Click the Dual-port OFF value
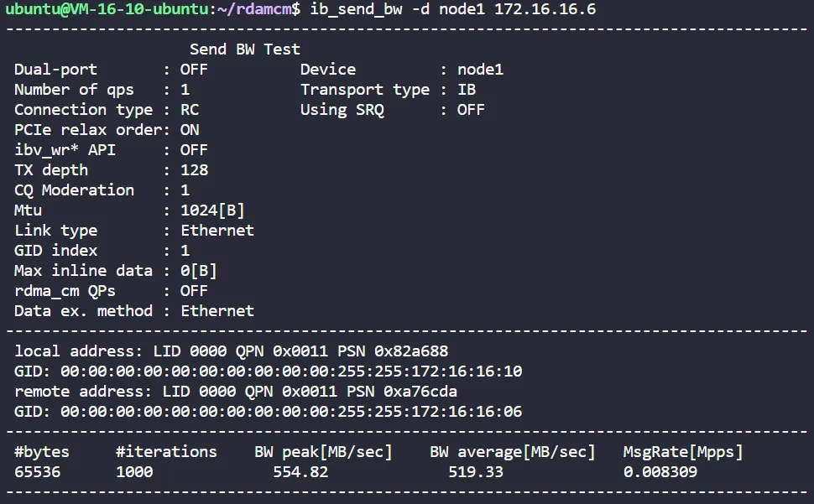This screenshot has width=814, height=504. tap(194, 70)
